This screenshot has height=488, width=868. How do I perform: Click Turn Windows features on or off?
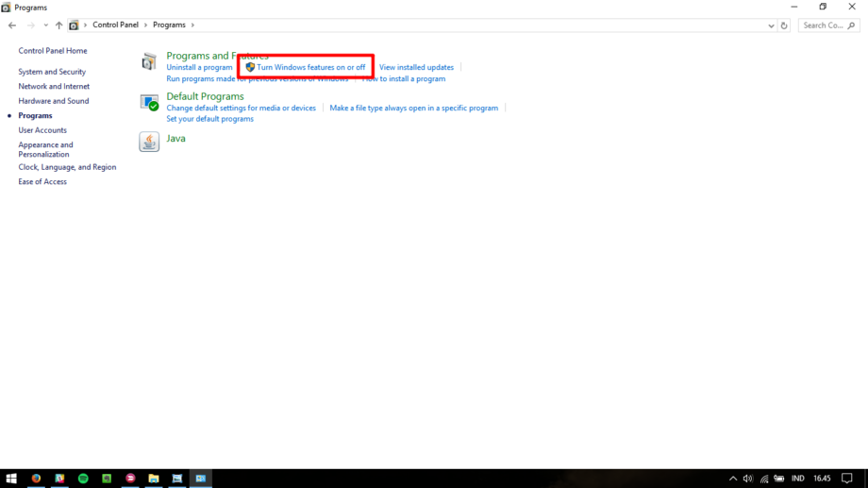tap(310, 68)
